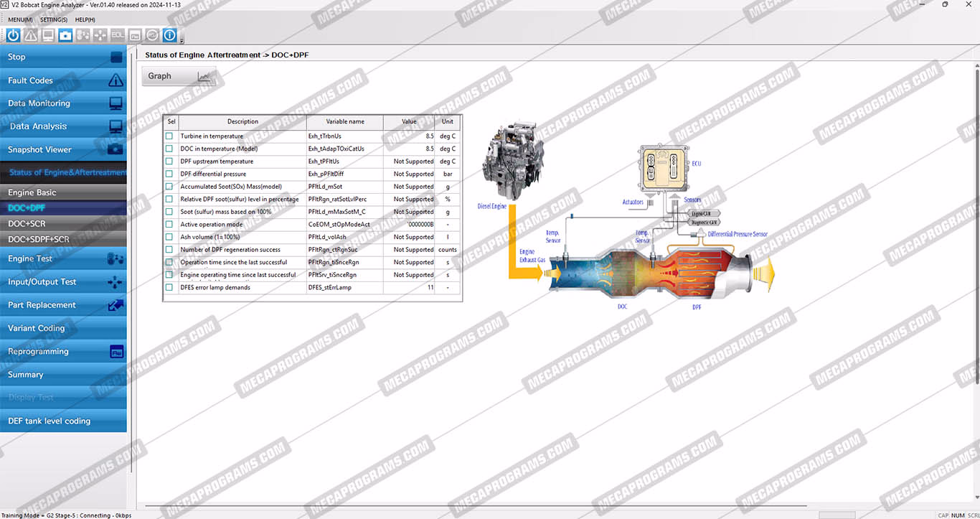Click the Diesel Engine label in diagram

(x=492, y=207)
